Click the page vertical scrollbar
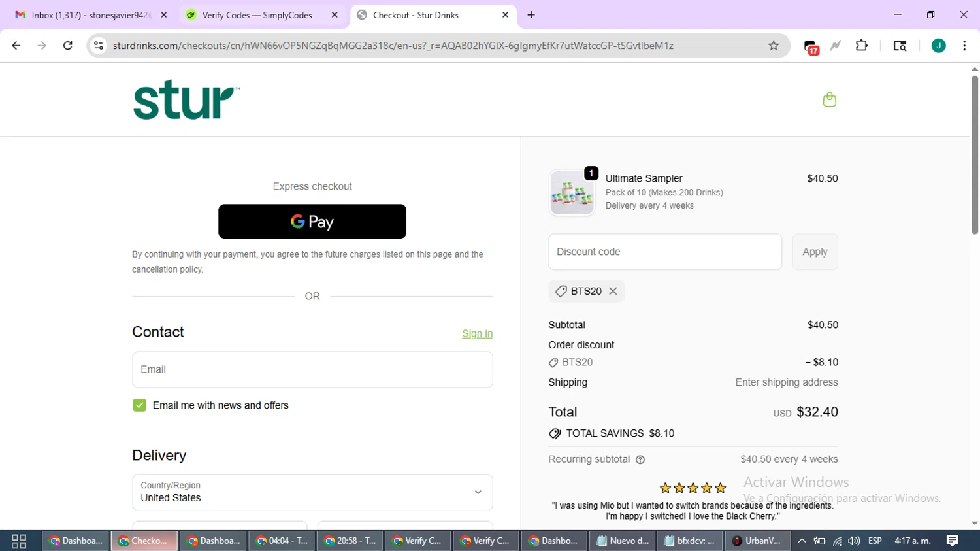This screenshot has width=980, height=551. point(975,155)
